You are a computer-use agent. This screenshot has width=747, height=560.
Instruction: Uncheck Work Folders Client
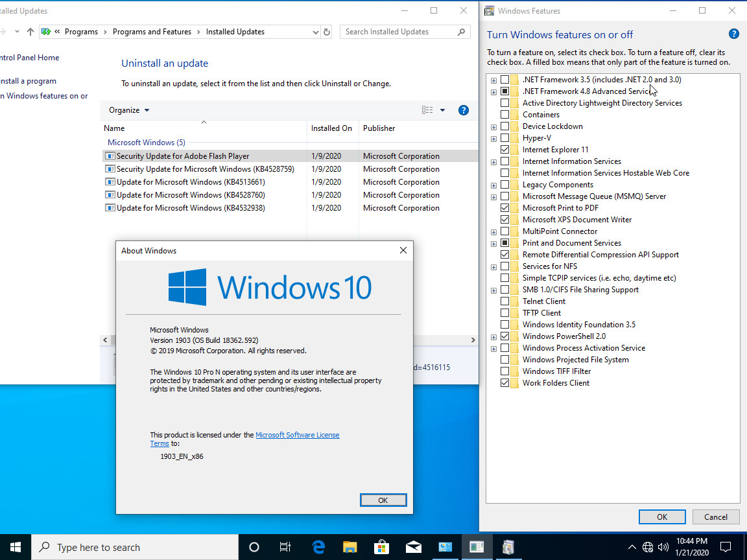pos(505,383)
